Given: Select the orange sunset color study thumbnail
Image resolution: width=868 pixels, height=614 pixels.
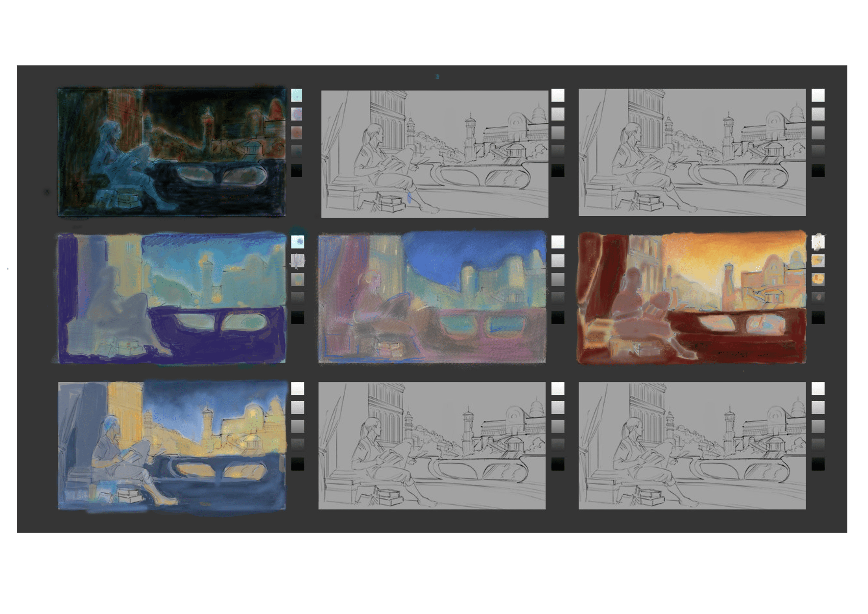Looking at the screenshot, I should tap(692, 298).
